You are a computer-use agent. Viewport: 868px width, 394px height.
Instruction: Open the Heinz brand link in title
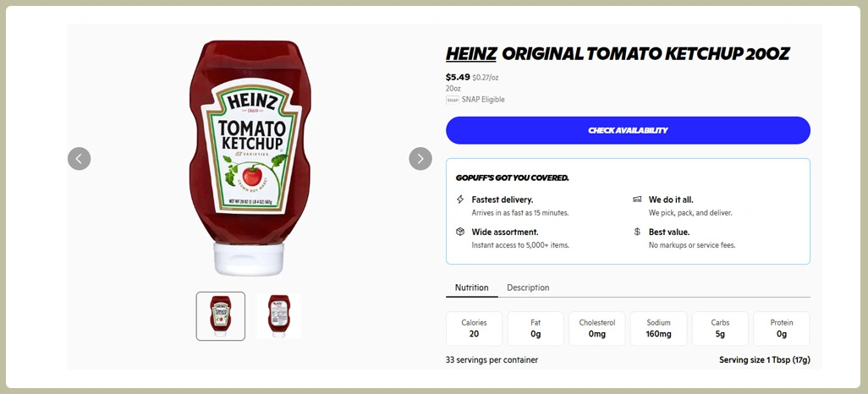(x=471, y=54)
